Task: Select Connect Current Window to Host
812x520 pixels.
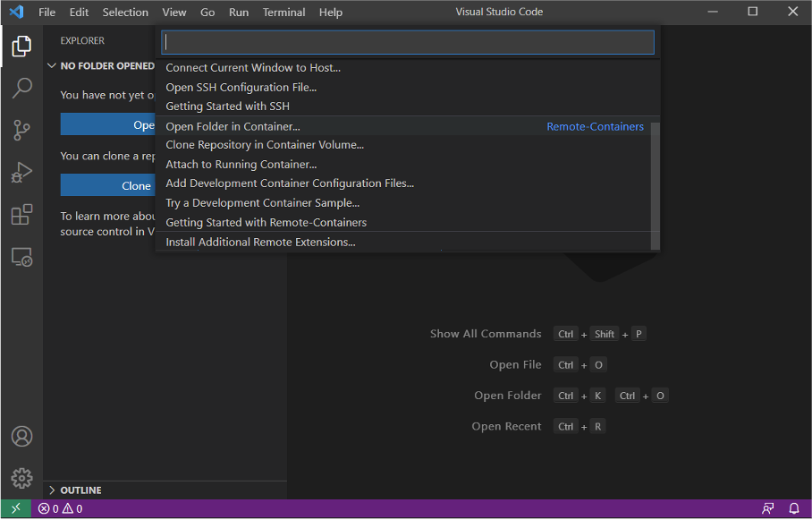Action: pyautogui.click(x=408, y=68)
